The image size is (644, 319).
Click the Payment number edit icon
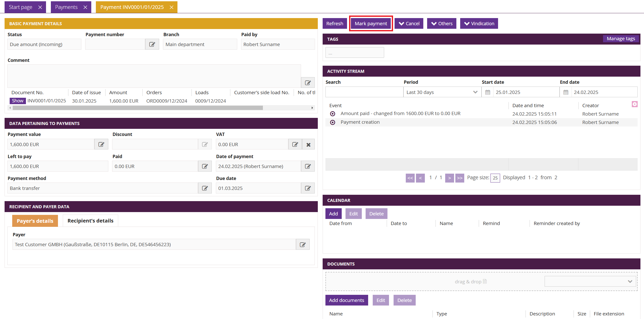point(152,44)
